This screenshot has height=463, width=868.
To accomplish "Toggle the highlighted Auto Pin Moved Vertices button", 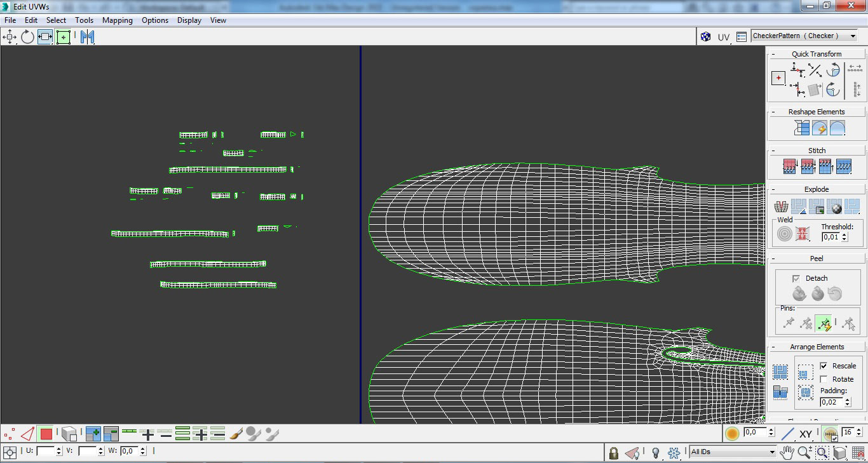I will [824, 324].
